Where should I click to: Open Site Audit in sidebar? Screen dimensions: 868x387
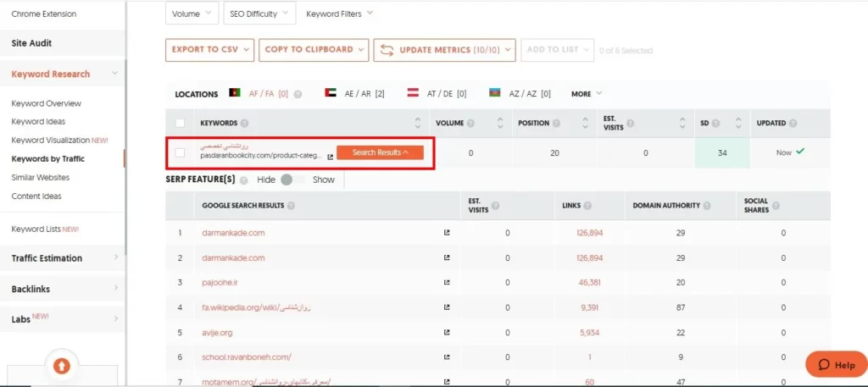(63, 43)
